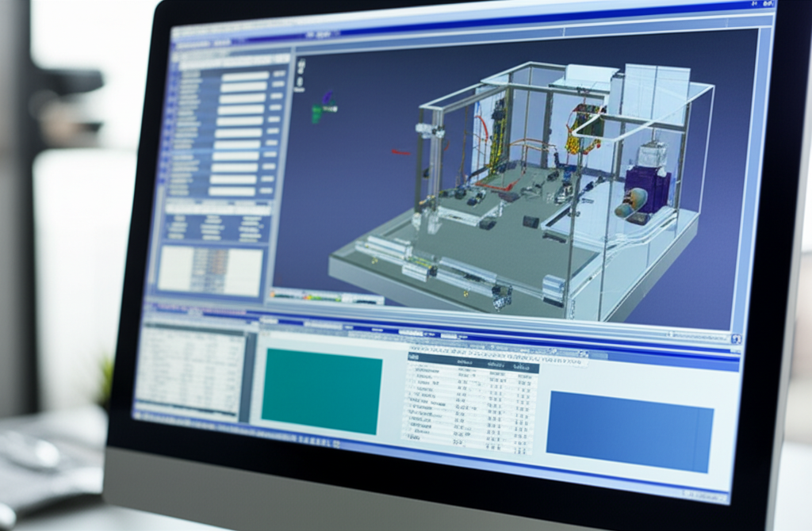Toggle the first row checkbox in properties panel

tap(174, 75)
